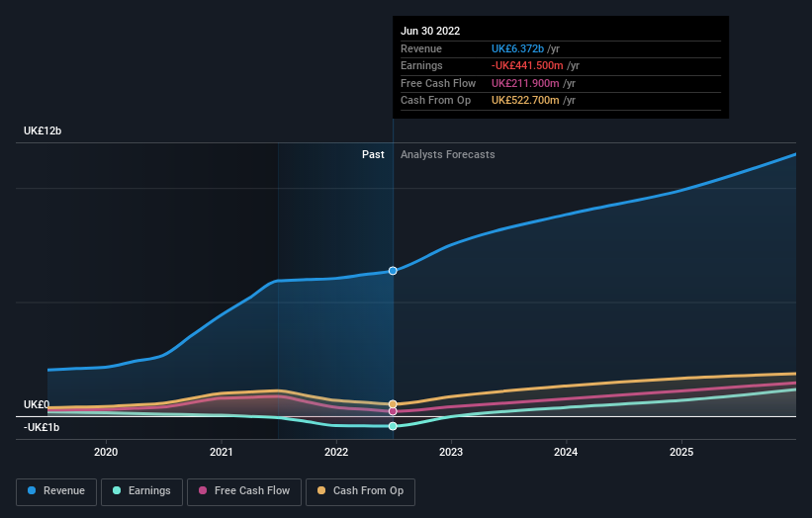Click the UK£522.700m cash from op value
The width and height of the screenshot is (812, 518).
point(525,101)
